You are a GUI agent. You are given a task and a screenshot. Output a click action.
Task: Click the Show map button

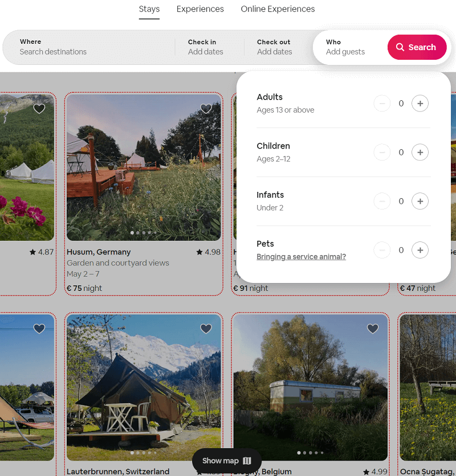coord(227,461)
